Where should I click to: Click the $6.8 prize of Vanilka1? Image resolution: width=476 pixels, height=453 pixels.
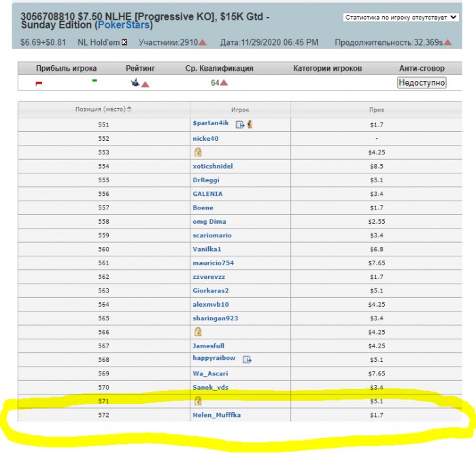pos(377,249)
